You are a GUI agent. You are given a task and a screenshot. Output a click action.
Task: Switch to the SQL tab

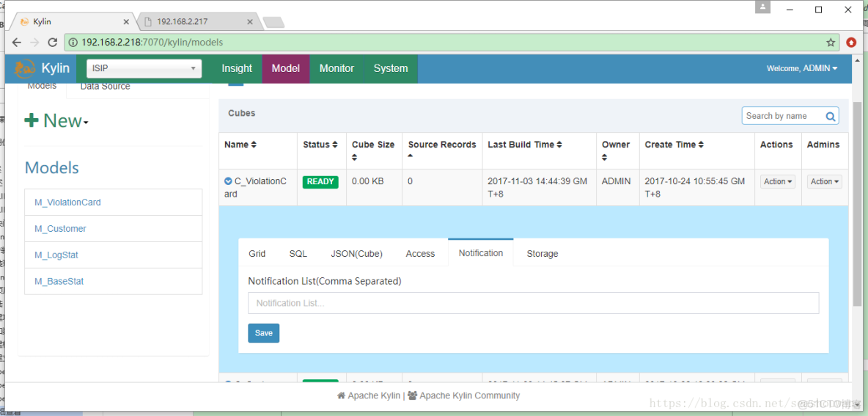(298, 254)
